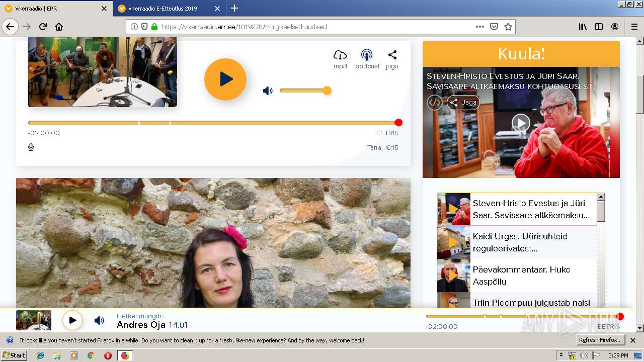Open tracking protection shield icon
644x362 pixels.
[144, 27]
